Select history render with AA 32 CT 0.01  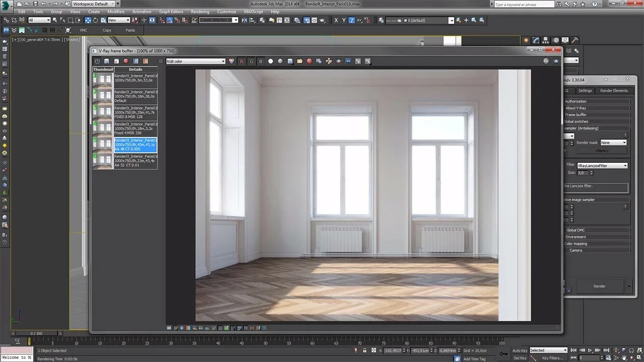click(125, 161)
